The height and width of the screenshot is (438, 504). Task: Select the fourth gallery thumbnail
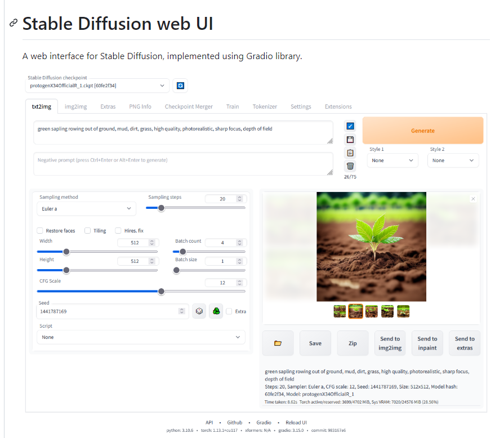387,311
